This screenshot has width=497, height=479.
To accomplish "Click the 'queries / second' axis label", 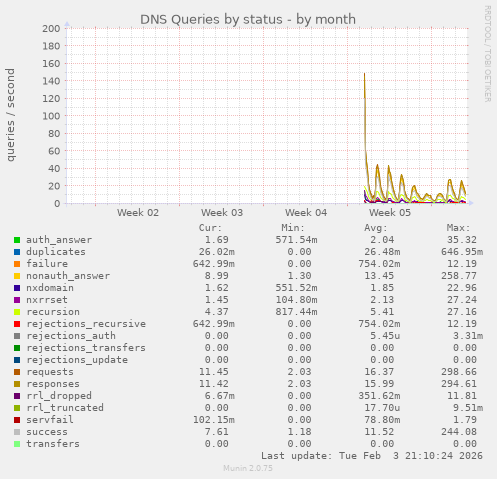I will pos(11,115).
